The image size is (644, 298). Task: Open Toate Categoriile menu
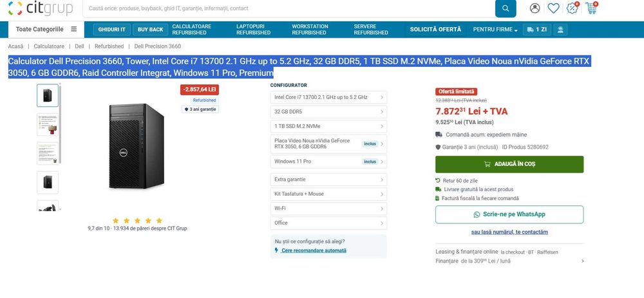pos(46,29)
